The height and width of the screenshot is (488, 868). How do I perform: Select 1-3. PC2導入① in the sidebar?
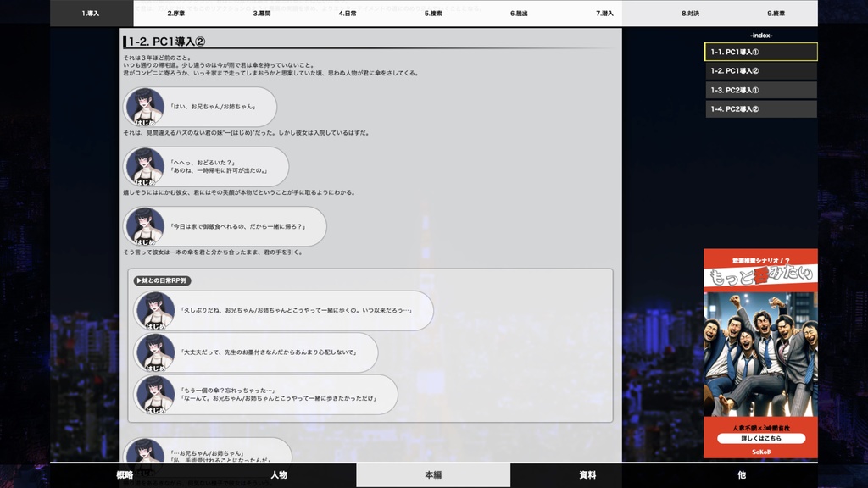pyautogui.click(x=759, y=91)
